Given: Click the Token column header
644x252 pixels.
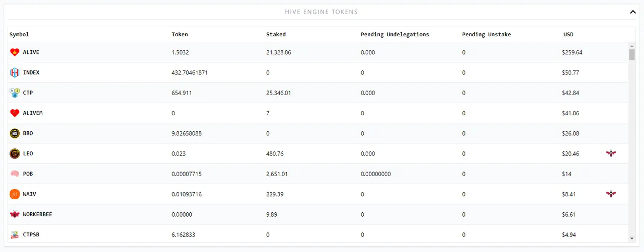Looking at the screenshot, I should (180, 35).
